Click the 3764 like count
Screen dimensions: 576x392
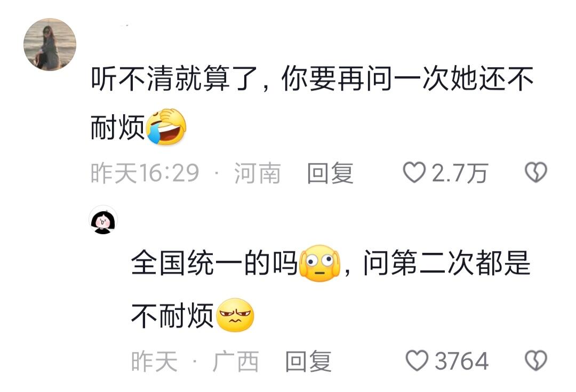click(x=462, y=361)
